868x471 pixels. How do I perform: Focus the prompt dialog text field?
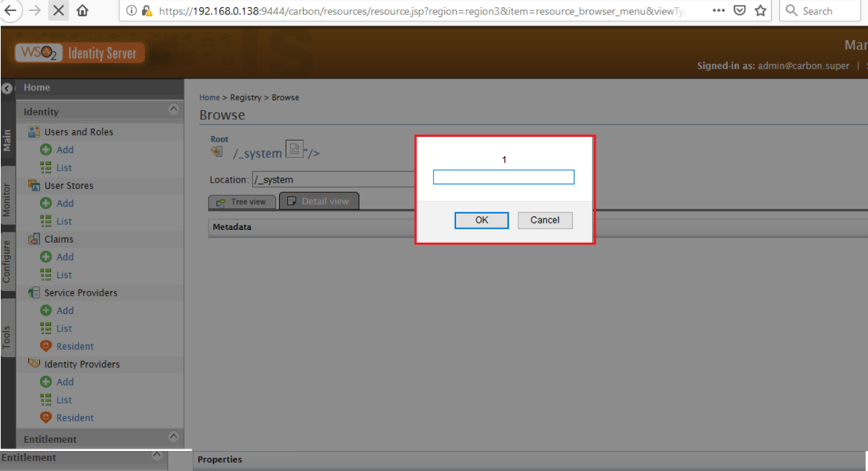pyautogui.click(x=503, y=177)
